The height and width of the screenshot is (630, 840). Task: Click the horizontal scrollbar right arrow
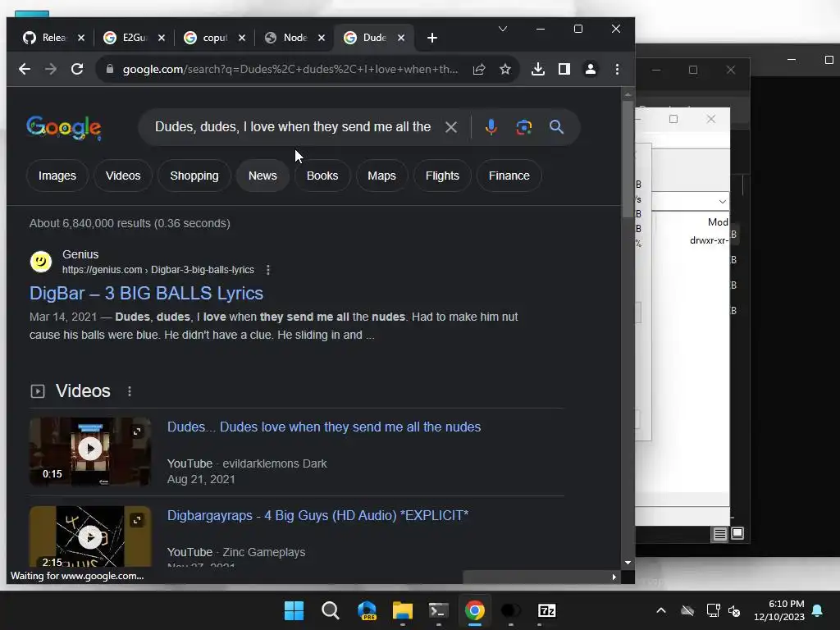(614, 577)
